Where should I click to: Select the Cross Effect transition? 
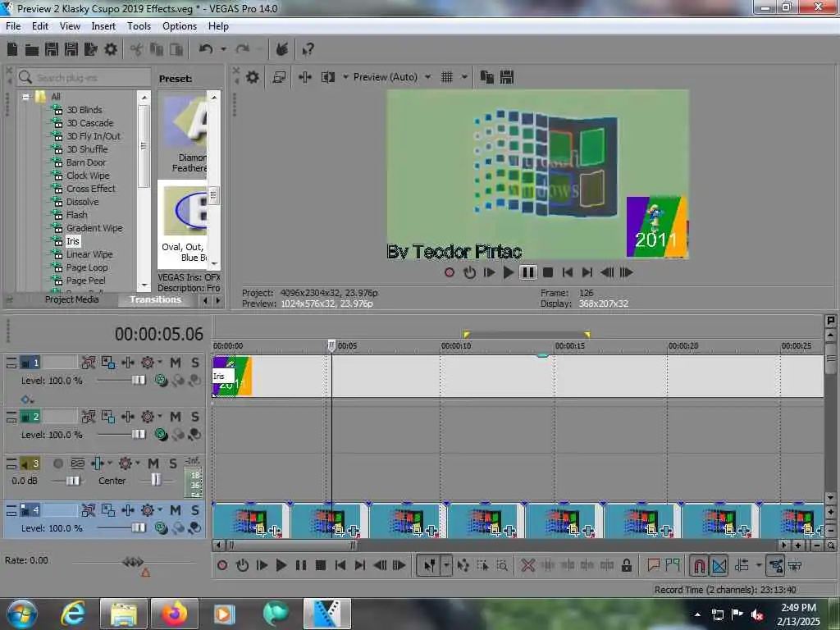click(90, 189)
